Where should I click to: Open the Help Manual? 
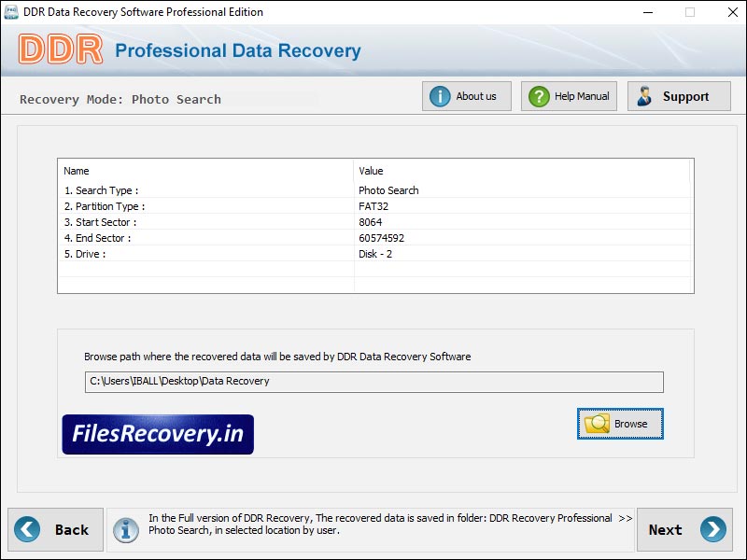pyautogui.click(x=569, y=95)
